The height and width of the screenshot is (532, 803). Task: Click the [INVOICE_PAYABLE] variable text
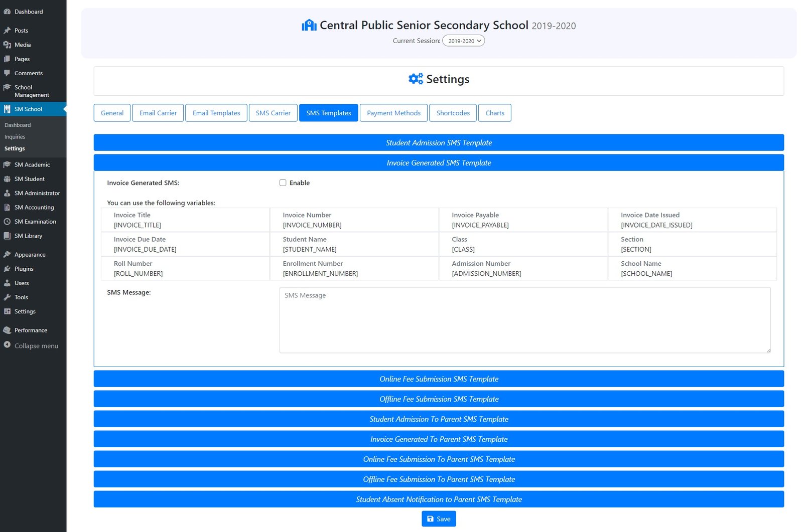click(x=480, y=225)
